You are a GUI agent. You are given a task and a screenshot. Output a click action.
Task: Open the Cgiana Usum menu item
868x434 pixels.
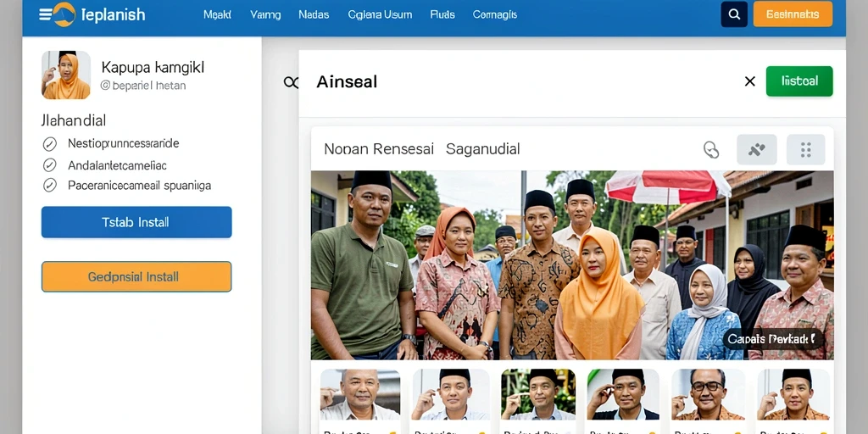click(x=380, y=15)
